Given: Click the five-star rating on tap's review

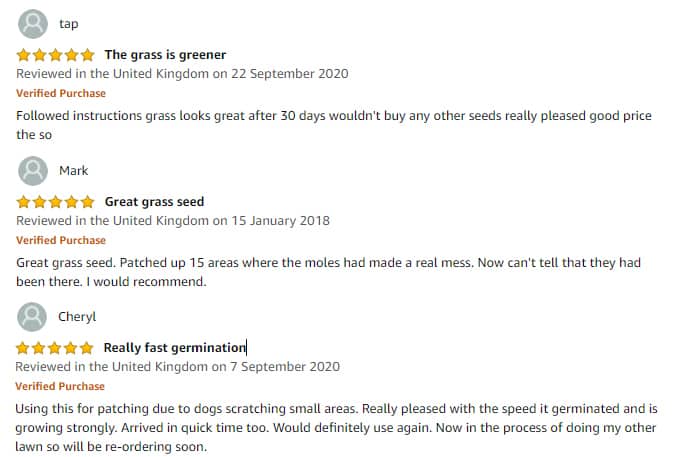Looking at the screenshot, I should point(55,55).
